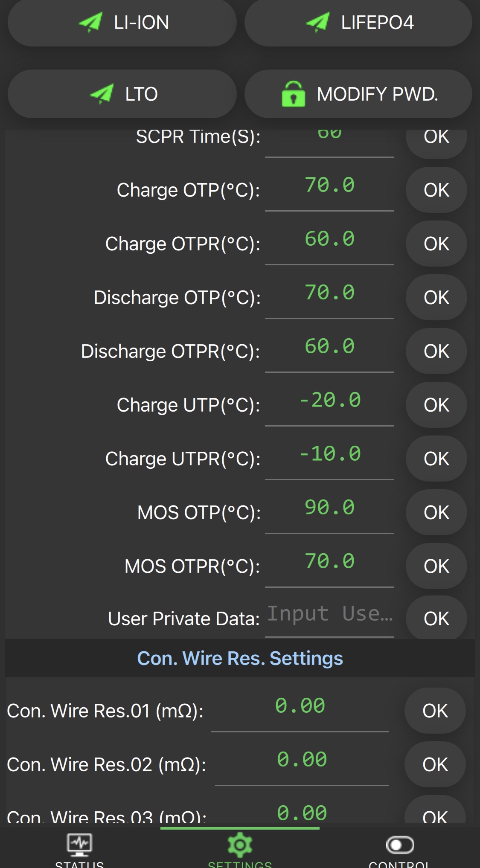This screenshot has height=868, width=480.
Task: Tap the LTO paper plane icon
Action: click(102, 94)
